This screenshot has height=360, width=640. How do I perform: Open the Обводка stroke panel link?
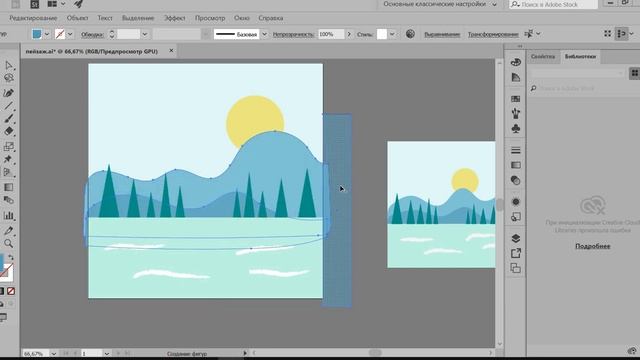point(92,35)
